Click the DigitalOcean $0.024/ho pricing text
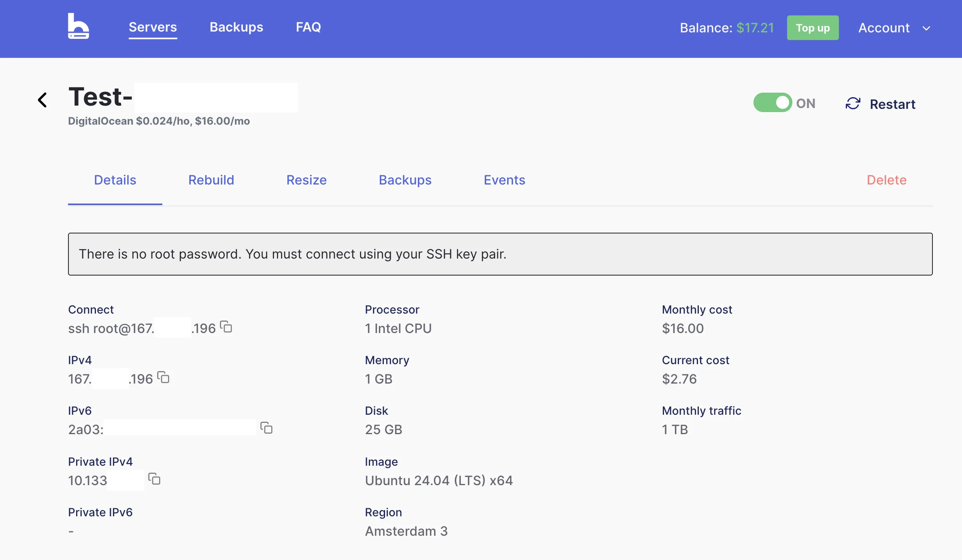This screenshot has height=560, width=962. point(159,121)
